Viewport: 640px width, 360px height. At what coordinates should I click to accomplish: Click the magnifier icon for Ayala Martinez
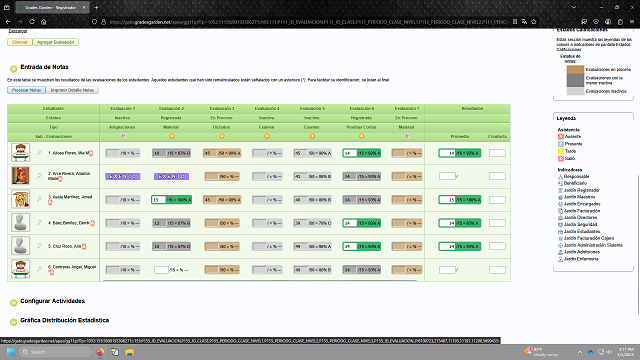coord(40,199)
